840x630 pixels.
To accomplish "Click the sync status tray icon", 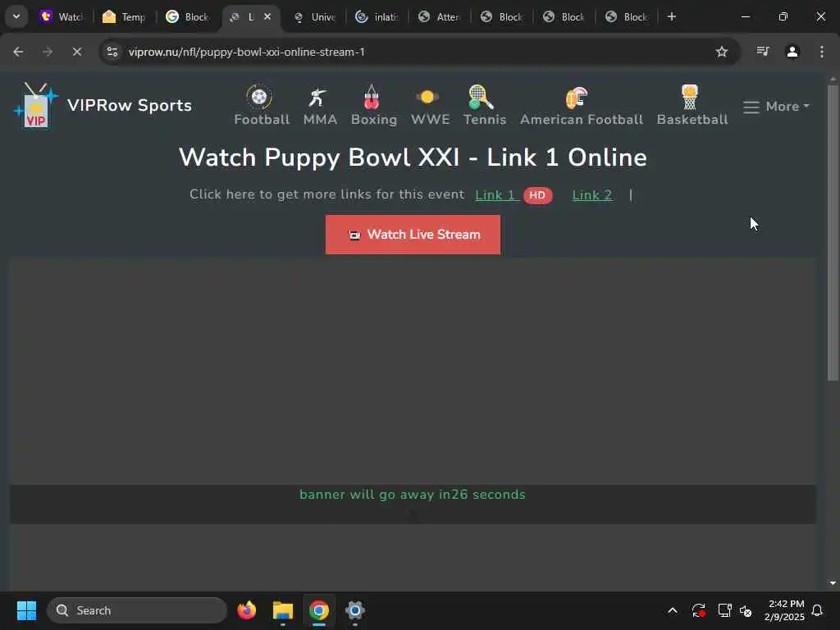I will (x=699, y=610).
